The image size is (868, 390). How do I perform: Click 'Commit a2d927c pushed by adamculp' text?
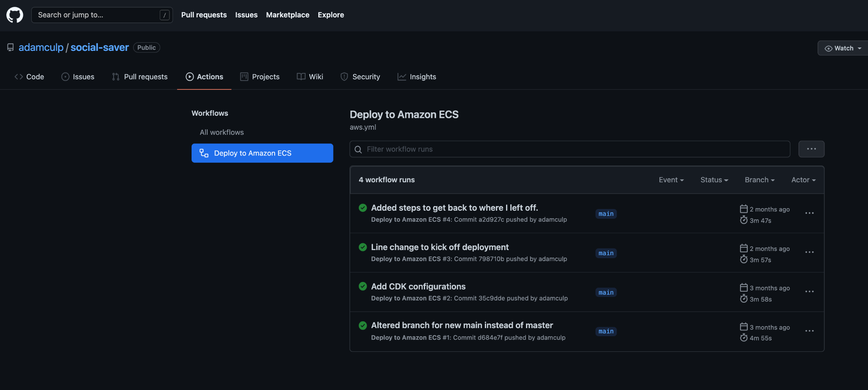510,220
